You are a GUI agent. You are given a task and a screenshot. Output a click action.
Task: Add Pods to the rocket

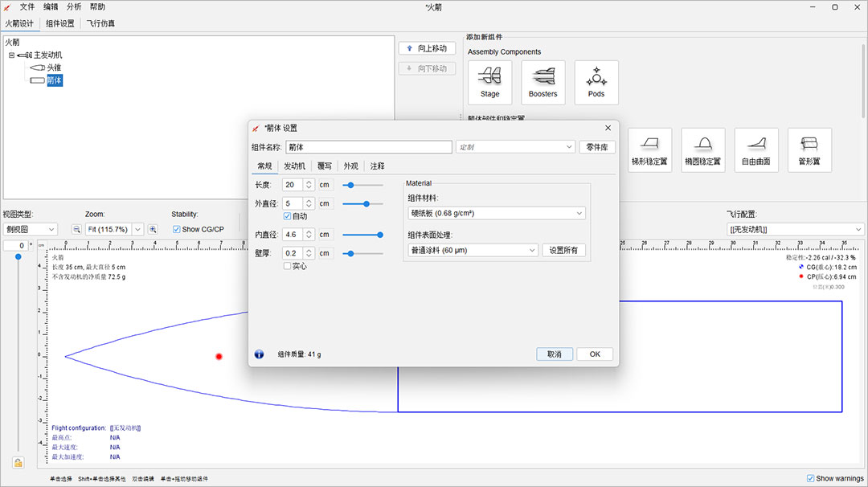[x=596, y=82]
